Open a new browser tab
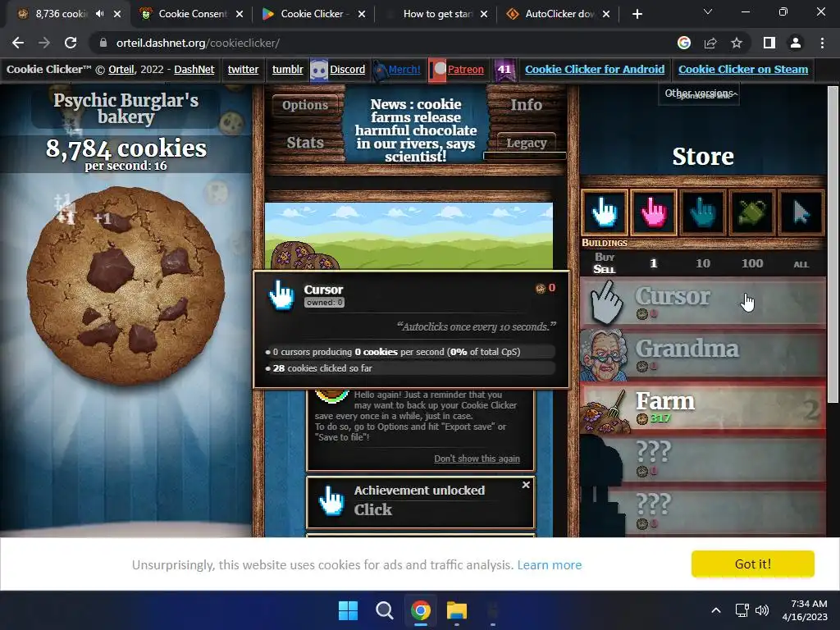The height and width of the screenshot is (630, 840). click(x=637, y=14)
